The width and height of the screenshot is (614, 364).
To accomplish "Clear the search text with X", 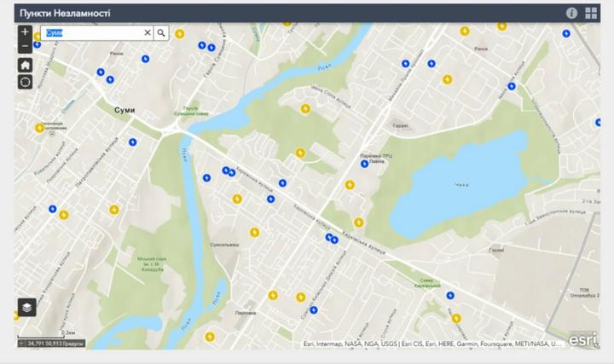I will point(148,33).
